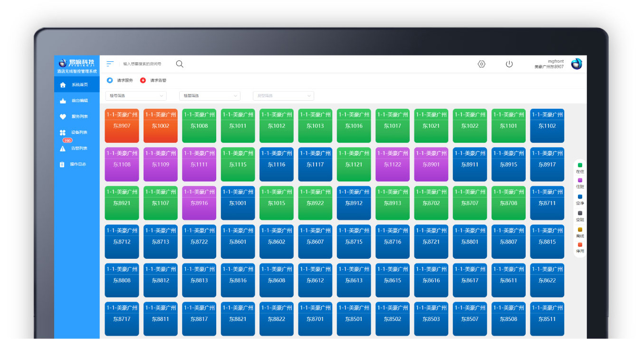644x339 pixels.
Task: Click the sidebar collapse menu icon
Action: (110, 64)
